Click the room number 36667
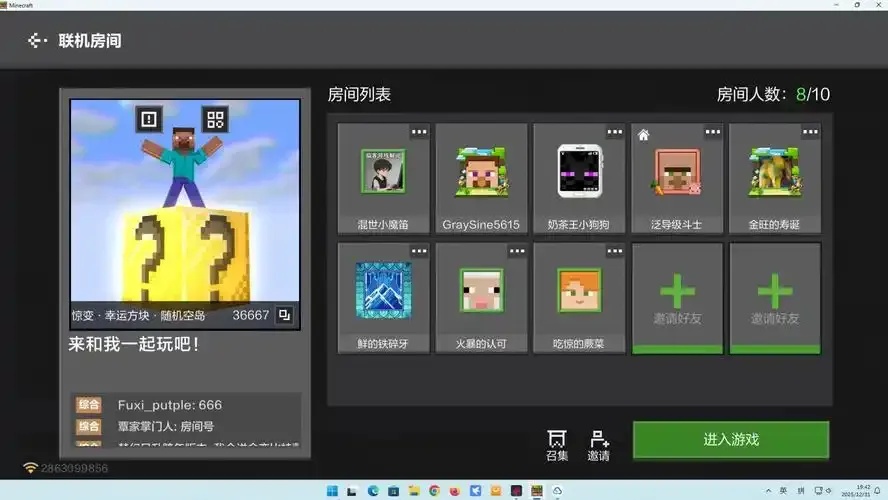This screenshot has height=500, width=888. pyautogui.click(x=250, y=315)
